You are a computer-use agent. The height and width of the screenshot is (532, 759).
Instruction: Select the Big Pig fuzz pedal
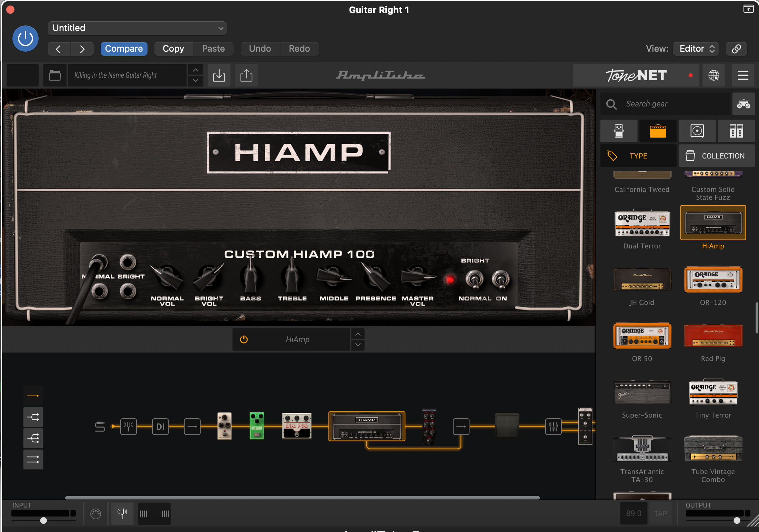[297, 426]
